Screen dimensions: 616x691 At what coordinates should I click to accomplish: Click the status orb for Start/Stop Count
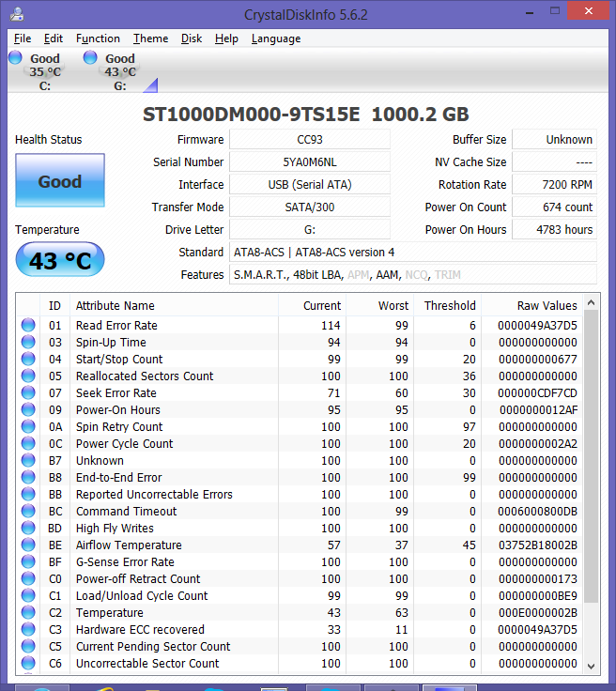click(x=28, y=359)
